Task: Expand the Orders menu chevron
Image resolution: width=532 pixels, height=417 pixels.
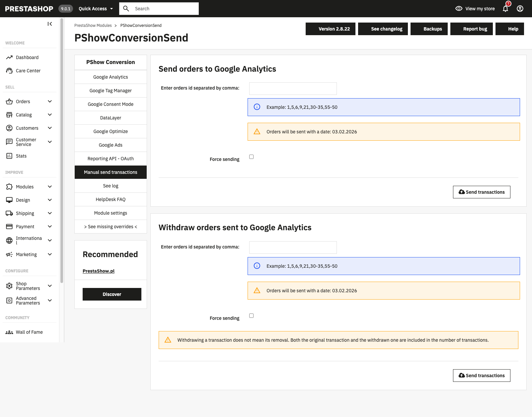Action: 50,102
